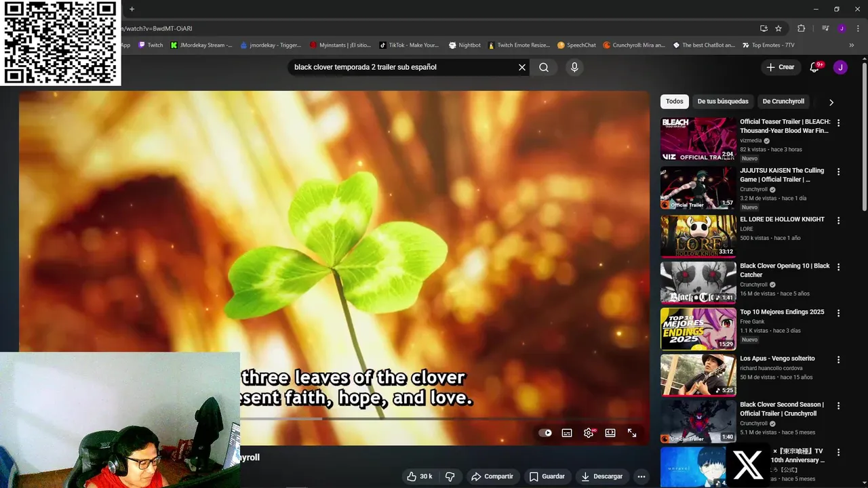868x488 pixels.
Task: Open the Chrome extensions puzzle icon
Action: [x=802, y=28]
